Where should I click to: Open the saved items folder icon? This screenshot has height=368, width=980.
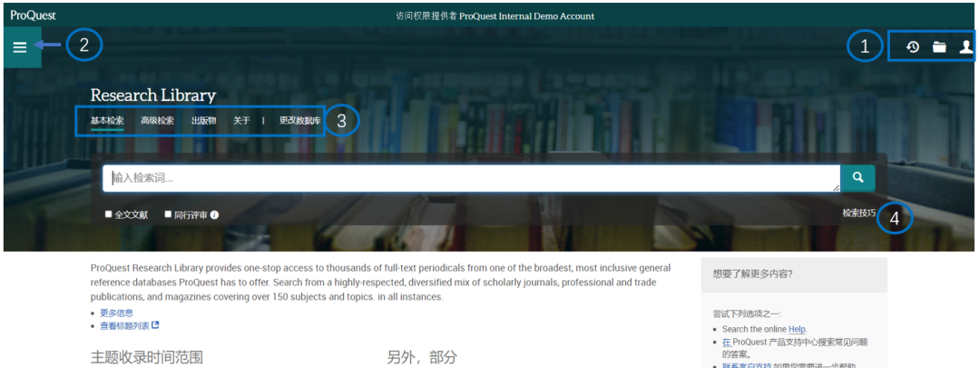click(x=939, y=47)
